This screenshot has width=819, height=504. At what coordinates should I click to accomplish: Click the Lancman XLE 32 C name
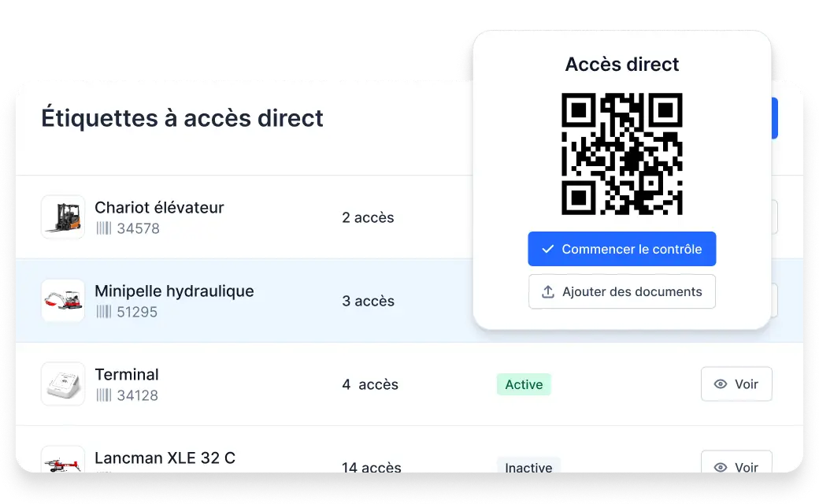[165, 458]
